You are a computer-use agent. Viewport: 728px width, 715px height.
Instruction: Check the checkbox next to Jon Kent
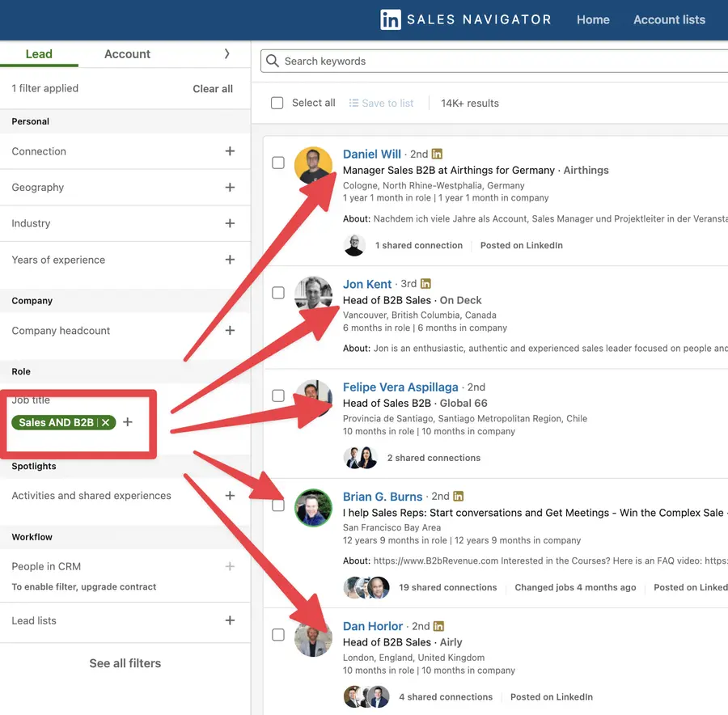(278, 292)
